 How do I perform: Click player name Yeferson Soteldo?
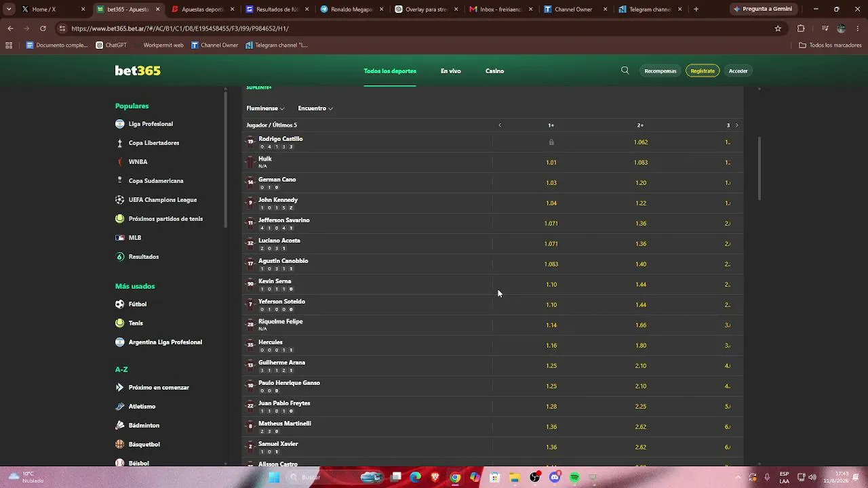(281, 302)
